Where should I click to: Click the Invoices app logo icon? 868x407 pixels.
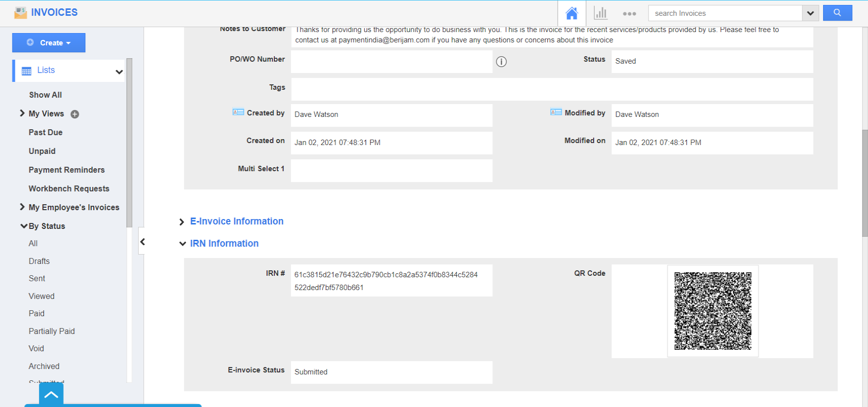coord(20,12)
